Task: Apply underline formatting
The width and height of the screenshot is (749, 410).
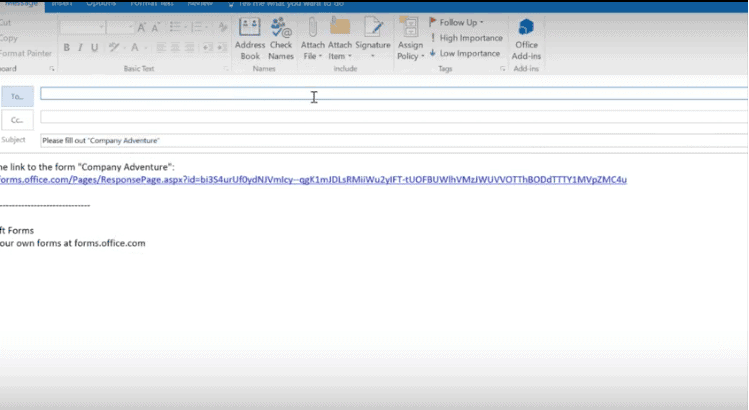Action: coord(95,47)
